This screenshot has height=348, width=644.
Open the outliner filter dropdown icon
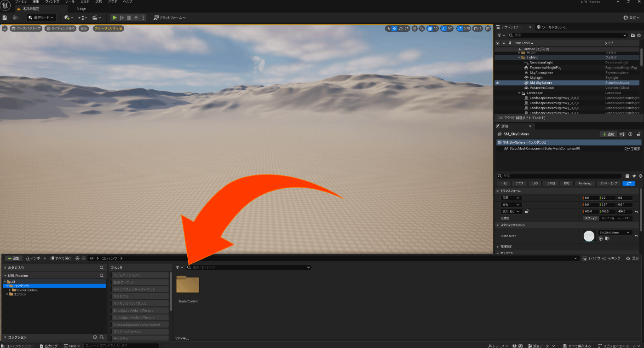[x=500, y=35]
